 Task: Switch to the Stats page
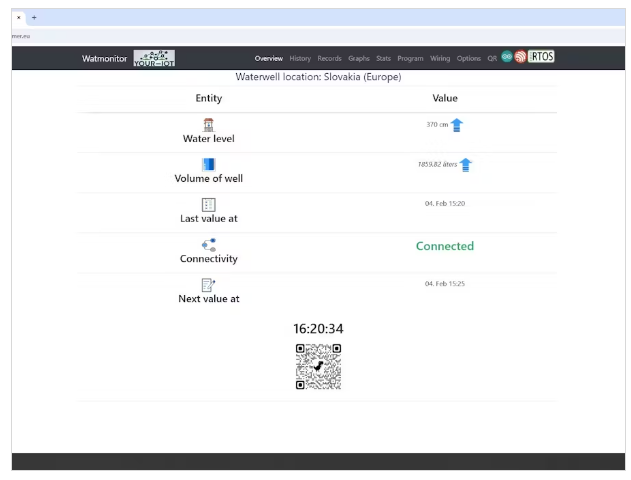(383, 59)
